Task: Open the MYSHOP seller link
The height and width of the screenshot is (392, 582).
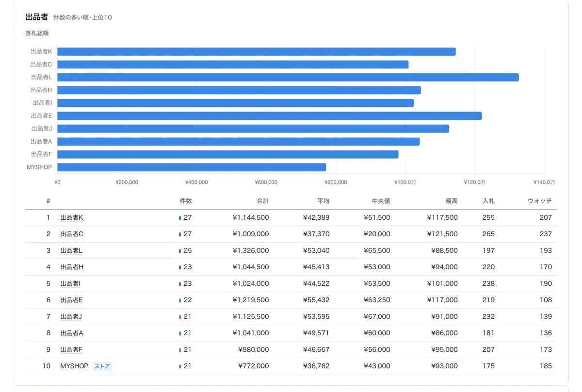Action: [74, 366]
